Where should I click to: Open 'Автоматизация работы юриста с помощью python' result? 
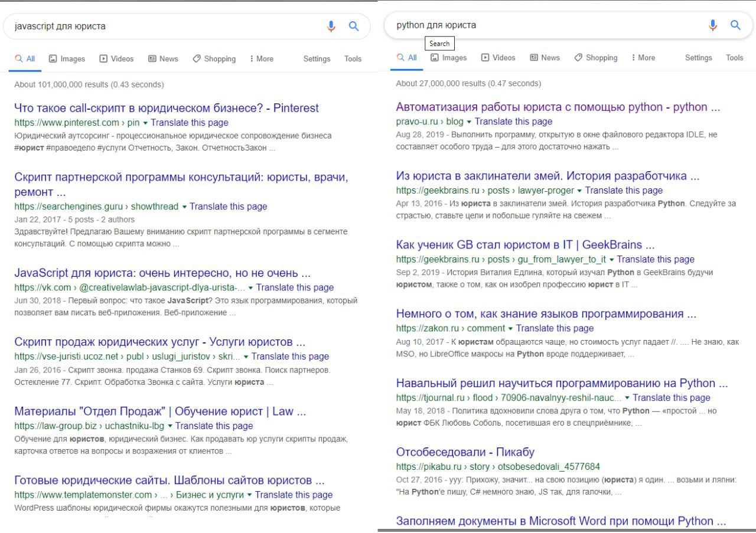[x=558, y=107]
